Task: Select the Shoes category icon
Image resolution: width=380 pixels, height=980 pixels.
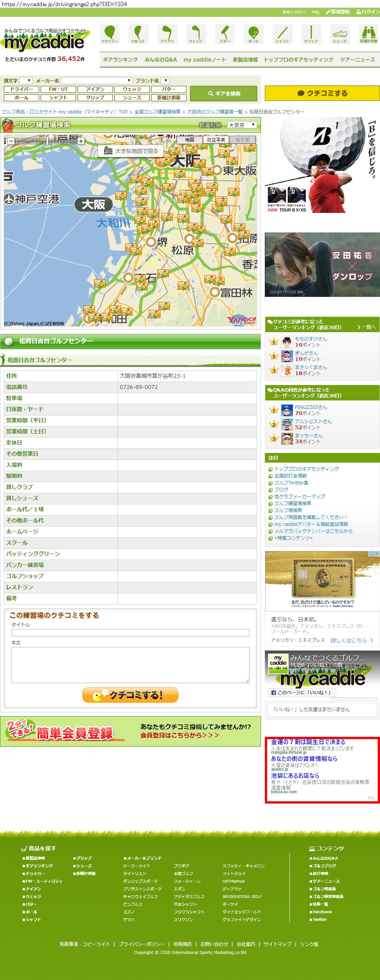Action: coord(339,34)
